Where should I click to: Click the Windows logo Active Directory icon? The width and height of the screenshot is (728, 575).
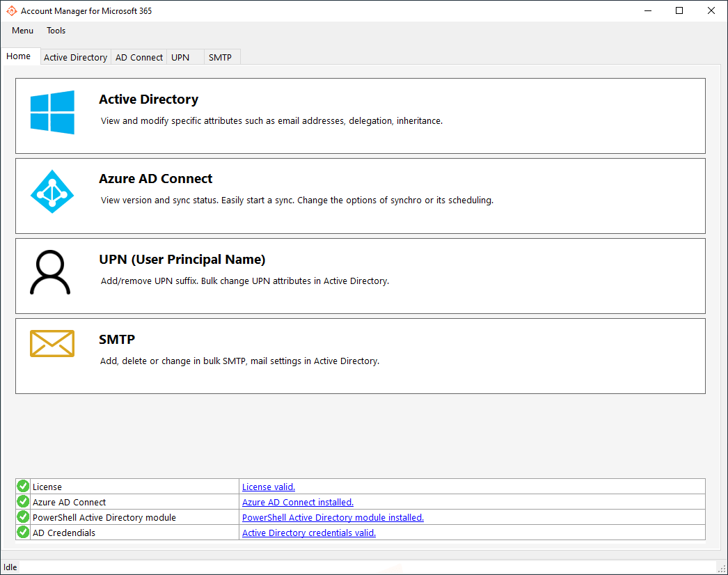(x=52, y=112)
